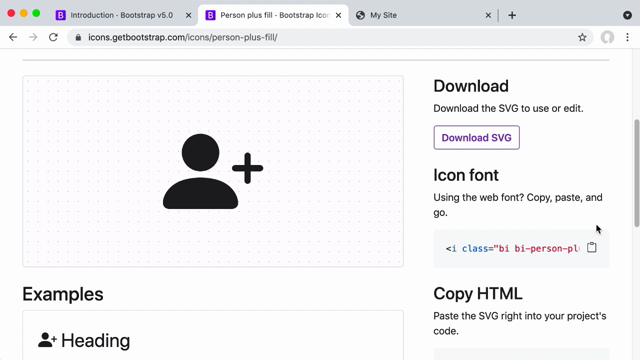Reload the current page
Screen dimensions: 640x360
coord(53,37)
